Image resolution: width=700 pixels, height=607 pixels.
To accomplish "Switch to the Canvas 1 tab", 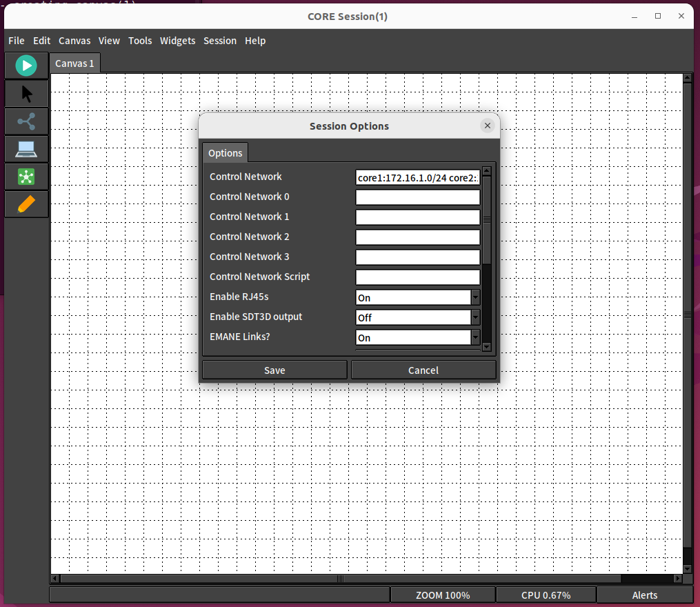I will point(74,63).
